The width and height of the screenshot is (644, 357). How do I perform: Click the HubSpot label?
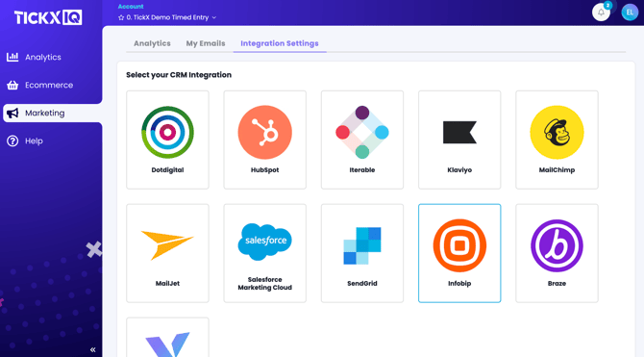click(265, 170)
